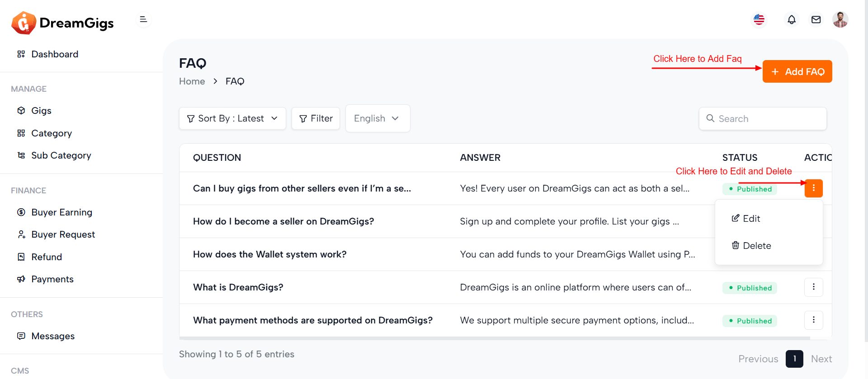Open the English language dropdown
Image resolution: width=868 pixels, height=379 pixels.
coord(377,118)
